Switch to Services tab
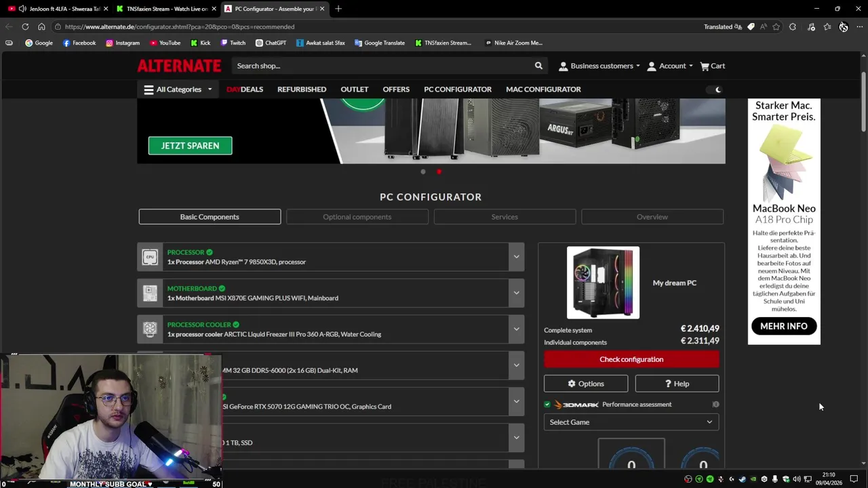Image resolution: width=868 pixels, height=488 pixels. click(x=505, y=217)
